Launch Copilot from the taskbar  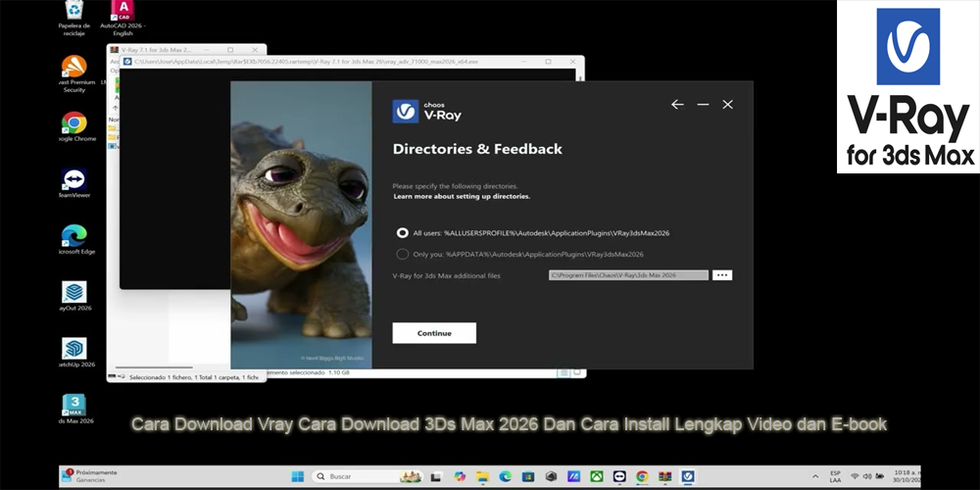[x=460, y=476]
